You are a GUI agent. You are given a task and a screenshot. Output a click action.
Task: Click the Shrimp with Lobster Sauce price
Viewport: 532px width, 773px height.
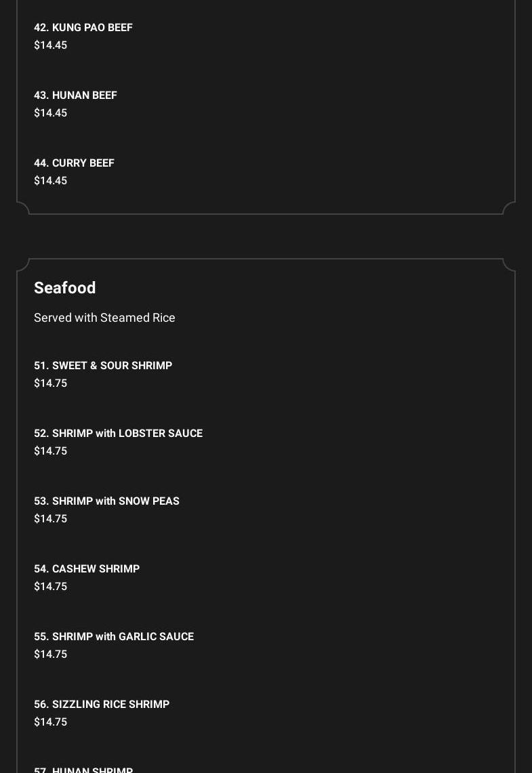click(51, 451)
